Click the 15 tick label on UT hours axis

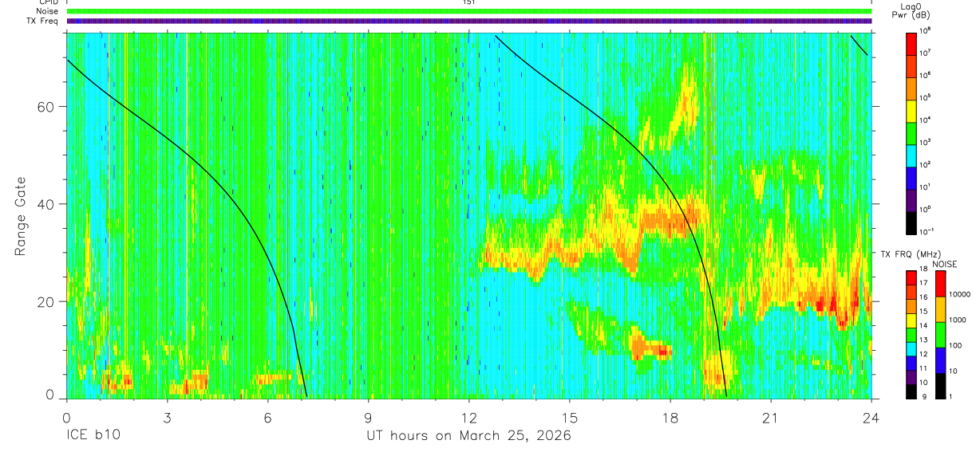point(570,418)
